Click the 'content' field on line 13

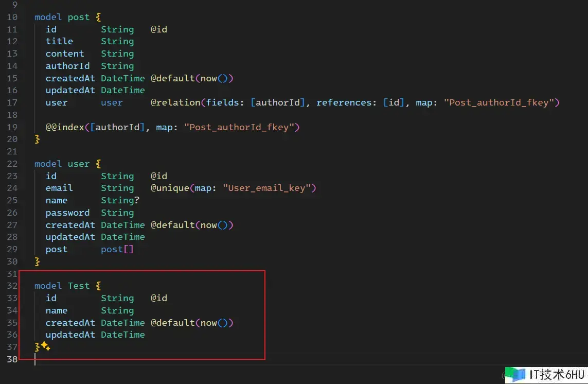pos(65,54)
